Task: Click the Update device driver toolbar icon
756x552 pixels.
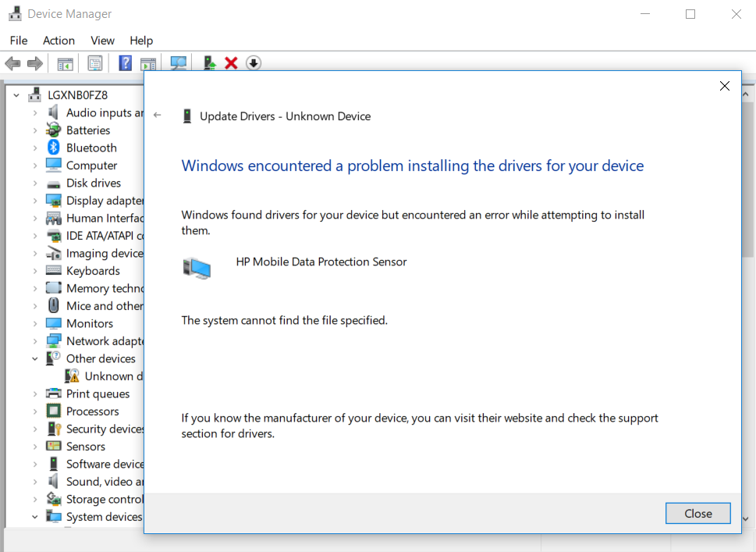Action: click(209, 63)
